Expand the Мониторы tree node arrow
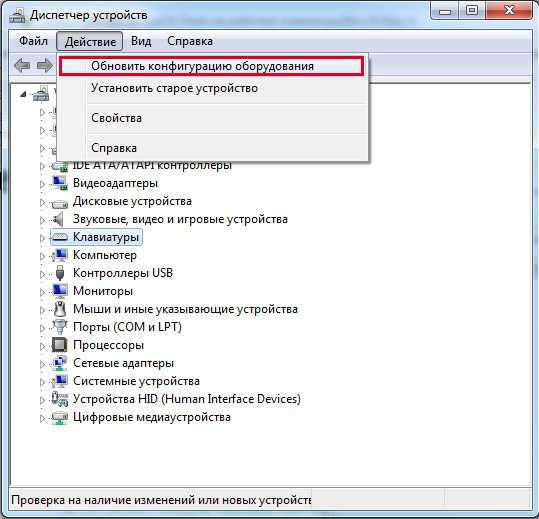The image size is (539, 519). (x=42, y=292)
